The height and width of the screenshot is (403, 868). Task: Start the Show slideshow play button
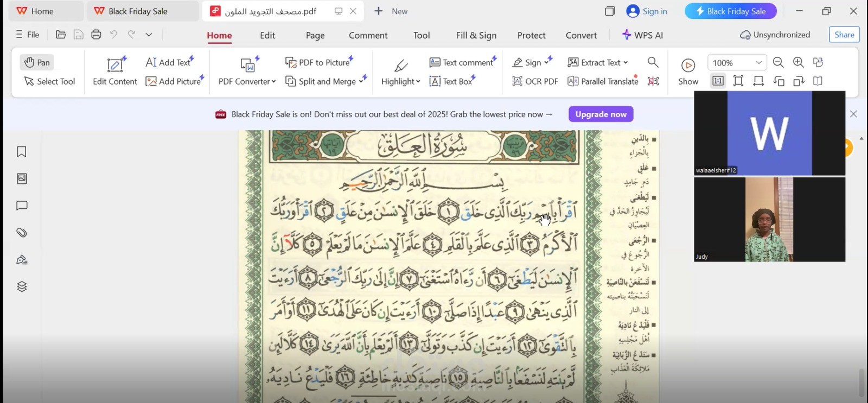[x=688, y=66]
